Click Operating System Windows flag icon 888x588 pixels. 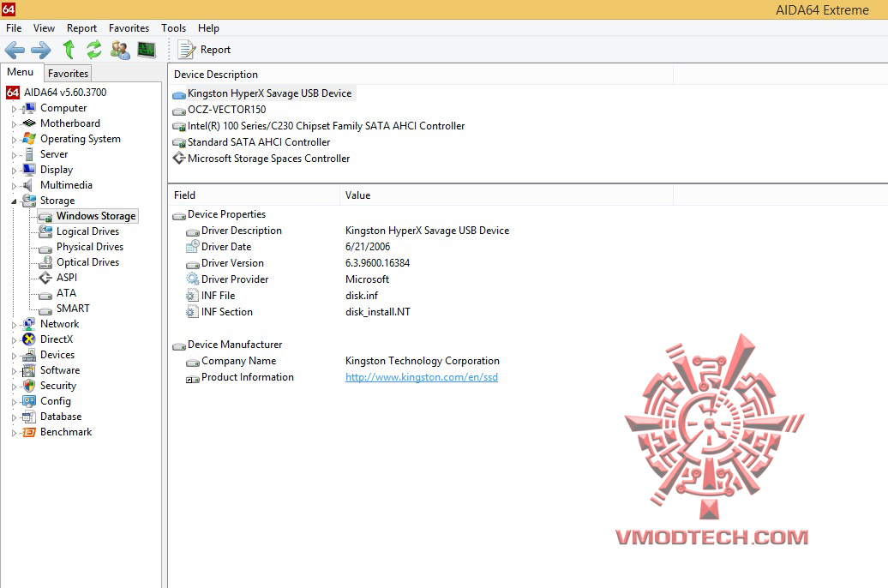pos(29,139)
